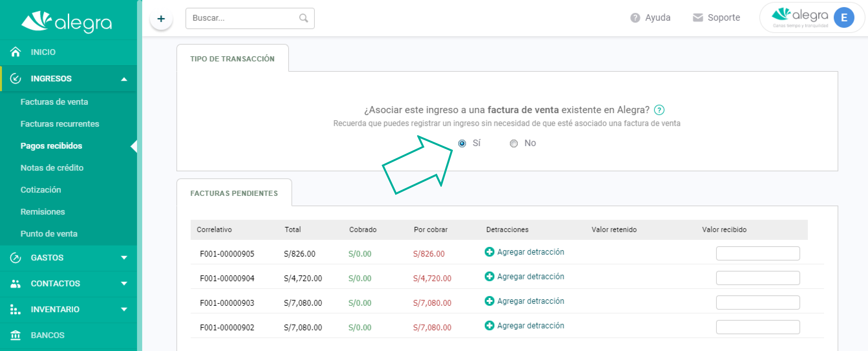This screenshot has height=351, width=868.
Task: Click plus icon for F001-00000905 detracción
Action: coord(489,252)
